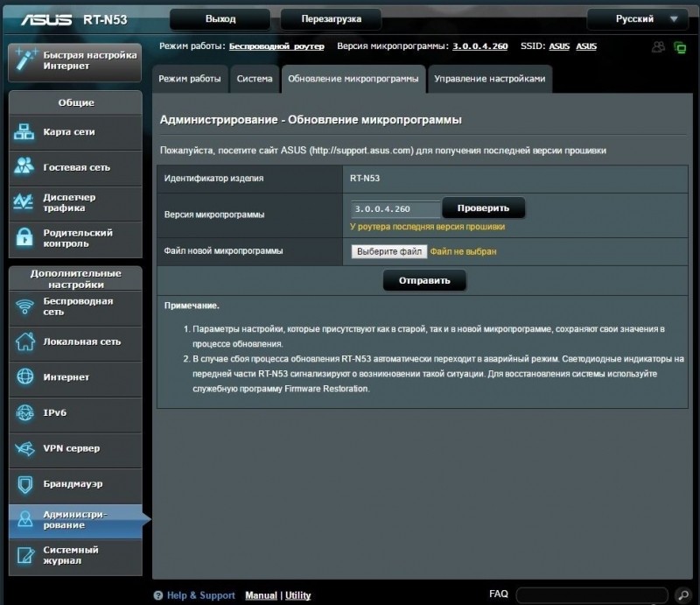Open Гостевая сеть menu item
Viewport: 700px width, 605px height.
pos(75,167)
